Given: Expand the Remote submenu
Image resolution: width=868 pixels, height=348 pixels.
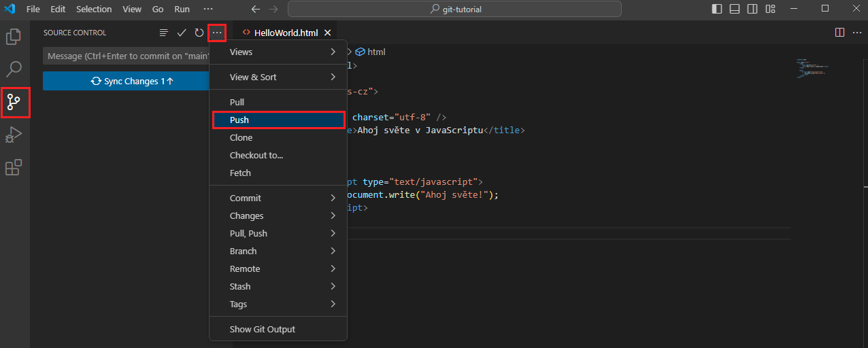Looking at the screenshot, I should (x=278, y=268).
